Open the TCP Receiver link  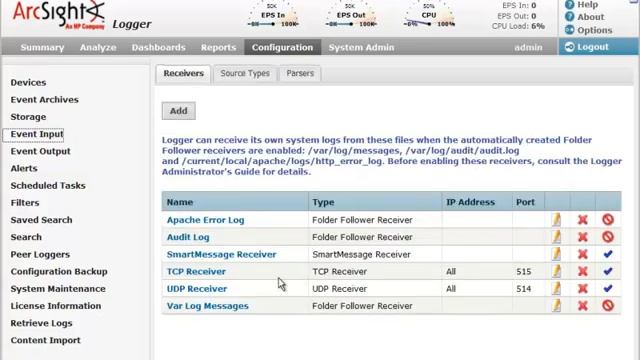tap(196, 271)
